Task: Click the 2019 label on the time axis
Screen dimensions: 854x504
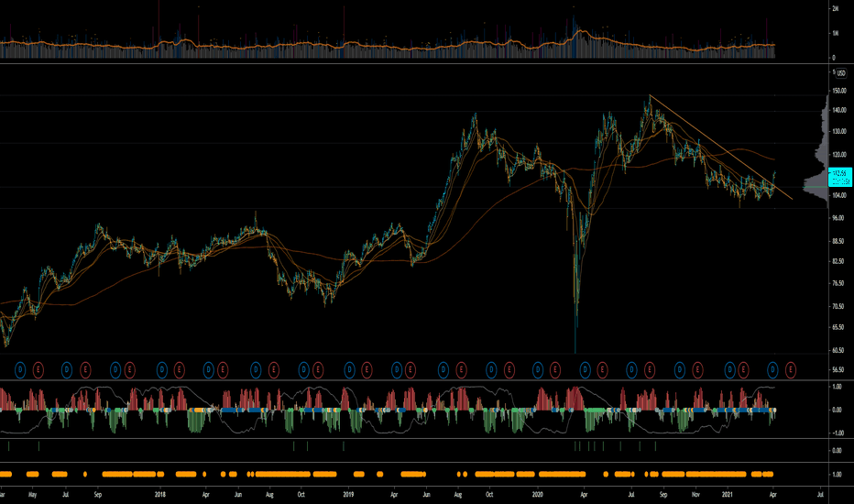Action: point(348,495)
